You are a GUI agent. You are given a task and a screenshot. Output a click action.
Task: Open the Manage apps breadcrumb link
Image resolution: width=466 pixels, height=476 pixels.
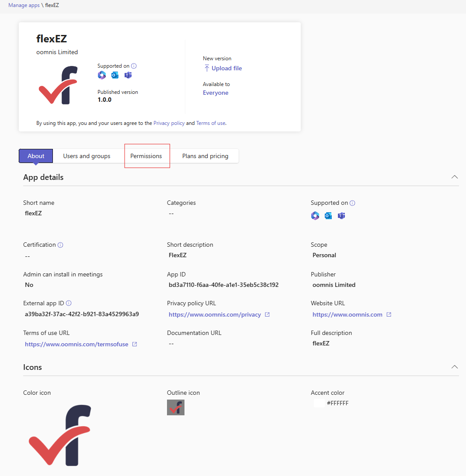pos(24,5)
